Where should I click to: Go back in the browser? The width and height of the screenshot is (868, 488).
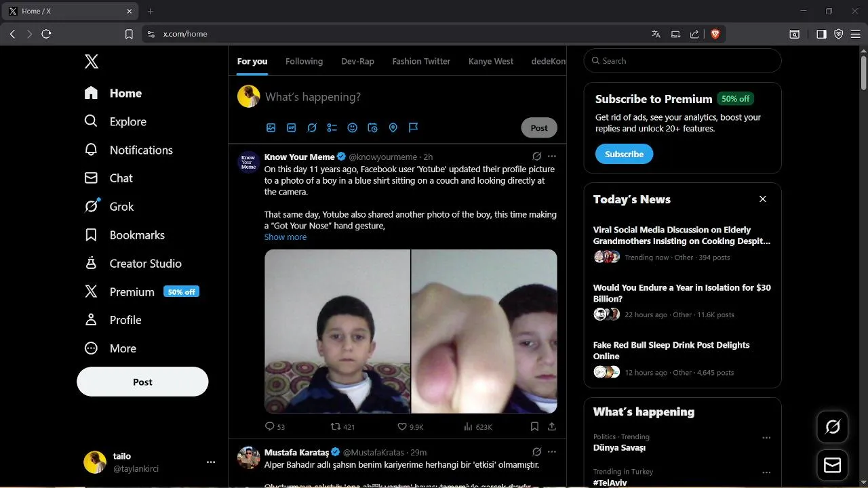[x=12, y=34]
